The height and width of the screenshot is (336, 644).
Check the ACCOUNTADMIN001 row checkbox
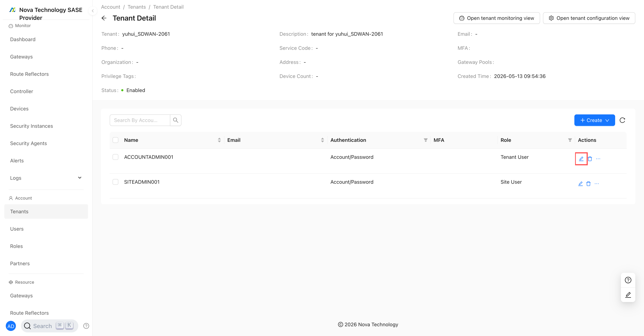115,157
